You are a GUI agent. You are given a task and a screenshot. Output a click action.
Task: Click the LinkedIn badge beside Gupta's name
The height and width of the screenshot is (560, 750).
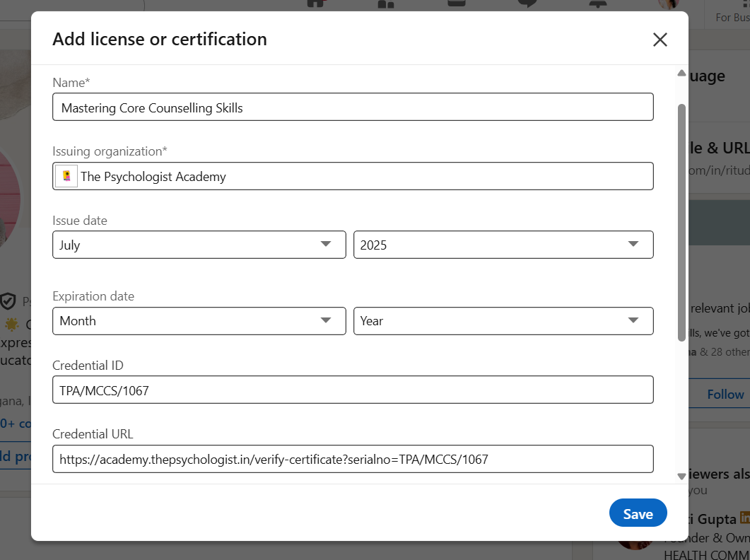744,518
